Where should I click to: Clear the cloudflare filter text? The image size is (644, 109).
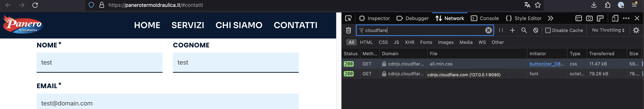tap(488, 31)
